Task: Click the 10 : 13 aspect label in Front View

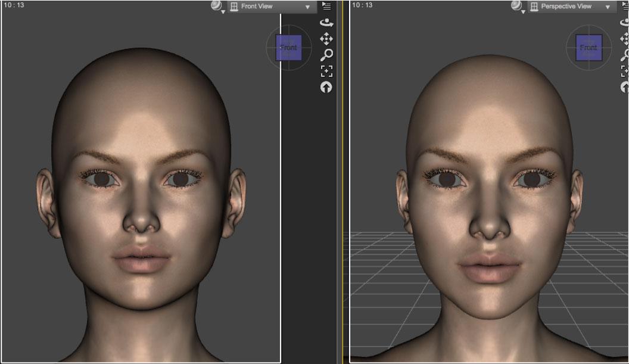Action: (x=14, y=5)
